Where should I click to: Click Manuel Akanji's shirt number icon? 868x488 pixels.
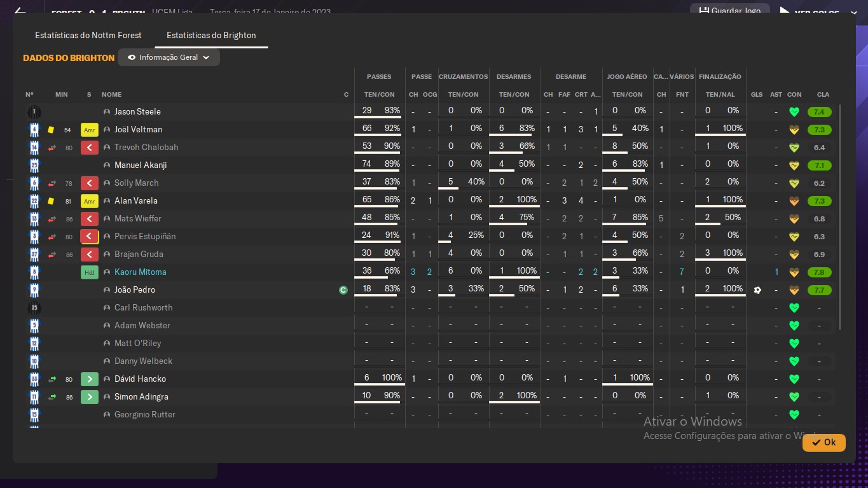point(34,165)
